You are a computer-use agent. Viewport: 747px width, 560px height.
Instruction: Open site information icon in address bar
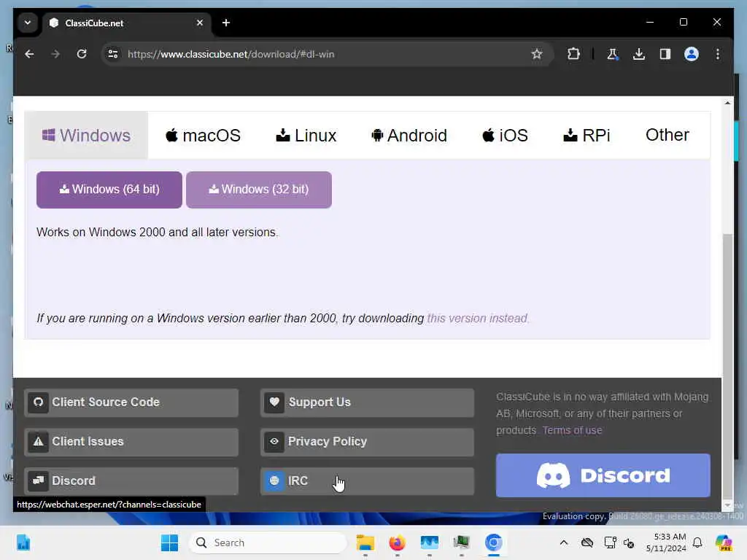113,54
